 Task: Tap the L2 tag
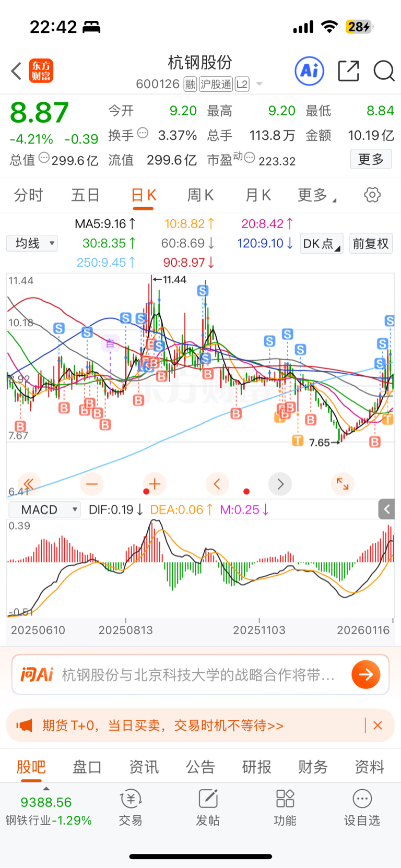242,84
